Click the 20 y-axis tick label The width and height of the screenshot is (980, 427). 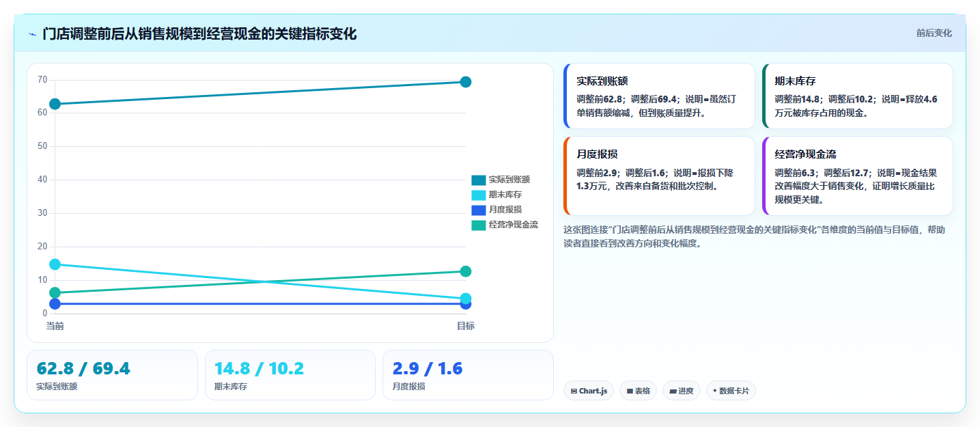[42, 247]
